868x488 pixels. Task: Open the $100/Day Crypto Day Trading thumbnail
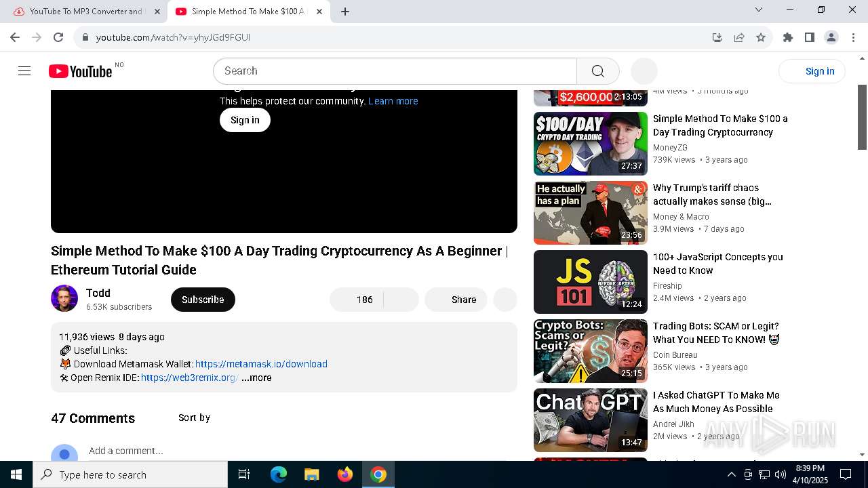click(x=591, y=144)
